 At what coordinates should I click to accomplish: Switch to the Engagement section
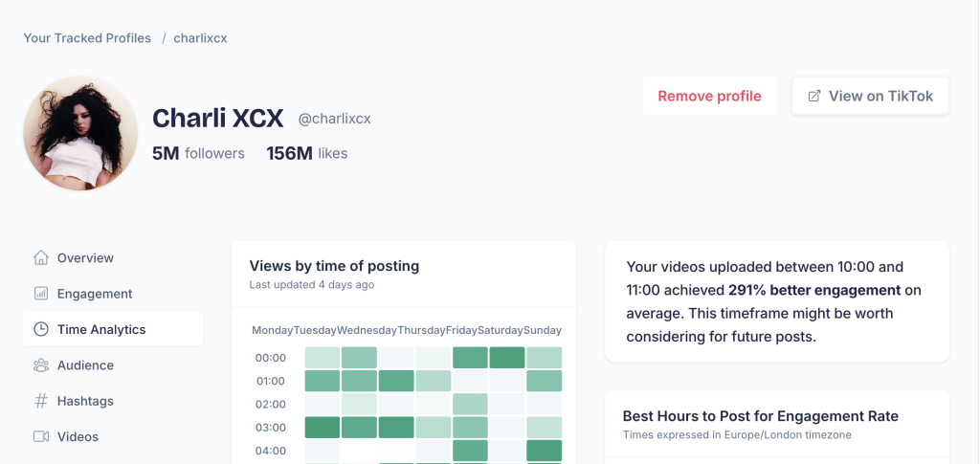(95, 294)
